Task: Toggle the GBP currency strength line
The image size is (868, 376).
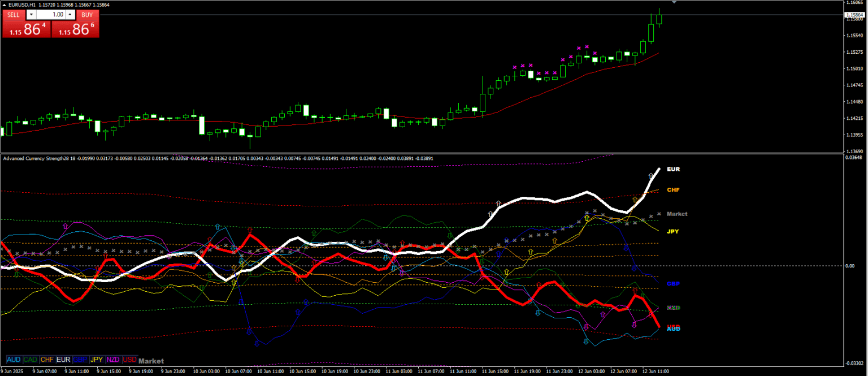Action: coord(80,360)
